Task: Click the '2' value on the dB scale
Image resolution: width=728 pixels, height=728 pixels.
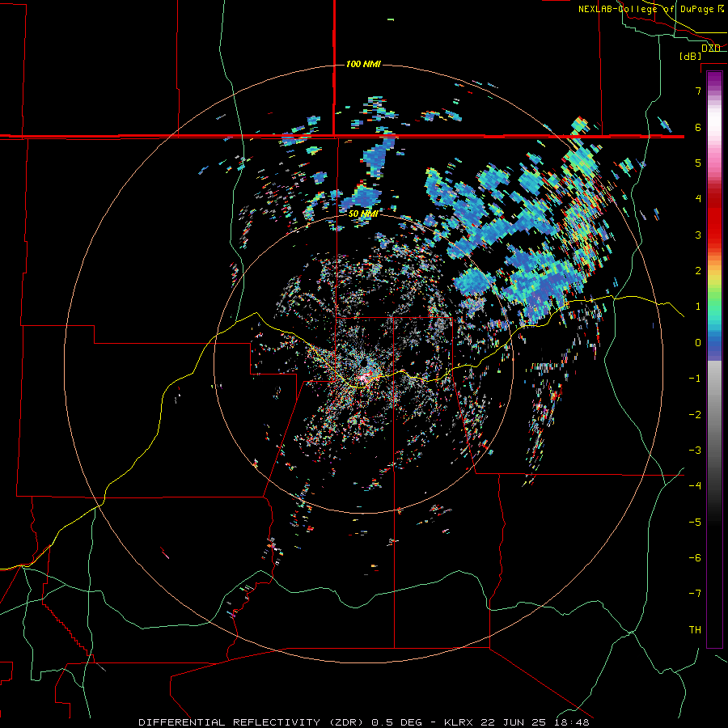Action: coord(698,271)
